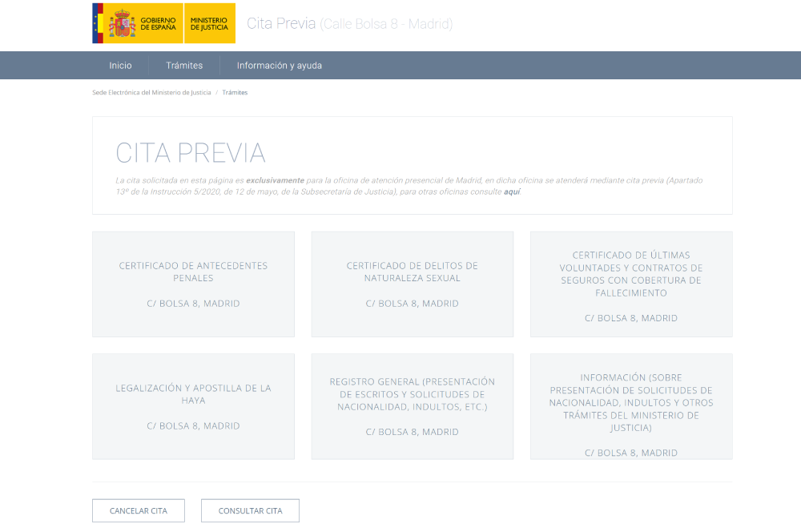Open Información y ayuda menu
Screen dimensions: 801x532
click(280, 66)
